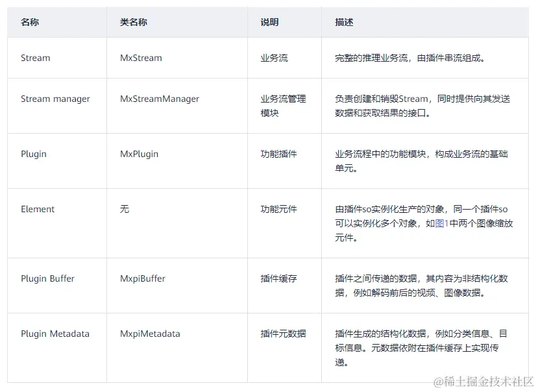Click the 业务流管理模块 cell
This screenshot has height=392, width=538.
point(283,106)
